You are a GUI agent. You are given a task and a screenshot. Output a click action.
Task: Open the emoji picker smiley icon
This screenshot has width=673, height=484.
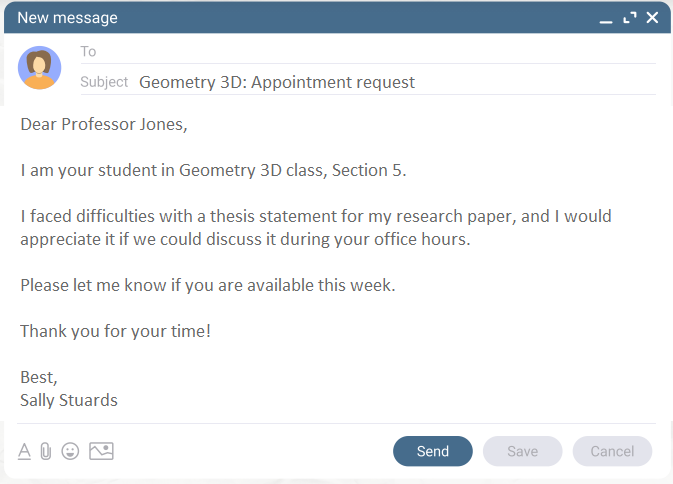(70, 451)
